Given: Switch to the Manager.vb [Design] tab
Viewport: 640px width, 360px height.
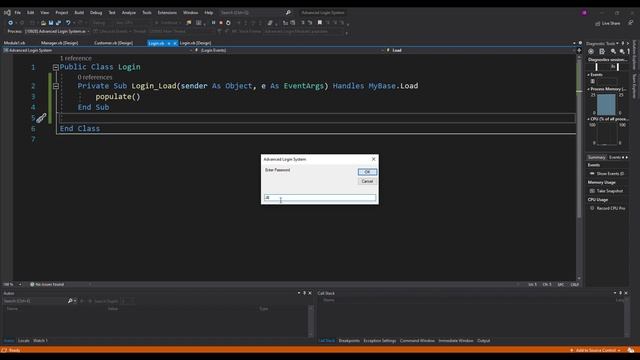Looking at the screenshot, I should [x=60, y=43].
